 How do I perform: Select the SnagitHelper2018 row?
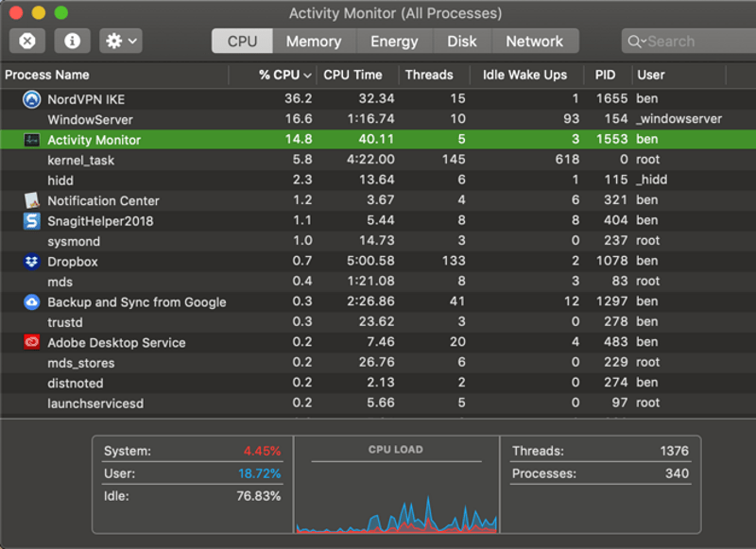pyautogui.click(x=378, y=220)
